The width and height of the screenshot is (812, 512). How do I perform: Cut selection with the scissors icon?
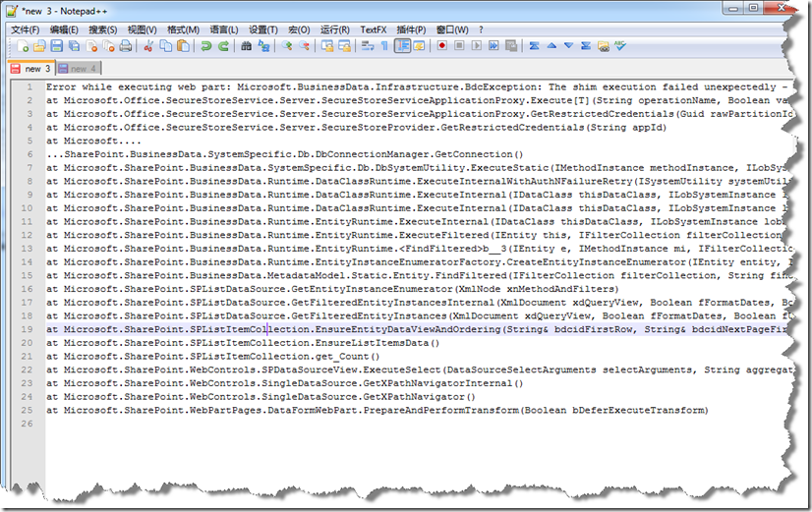[x=148, y=46]
